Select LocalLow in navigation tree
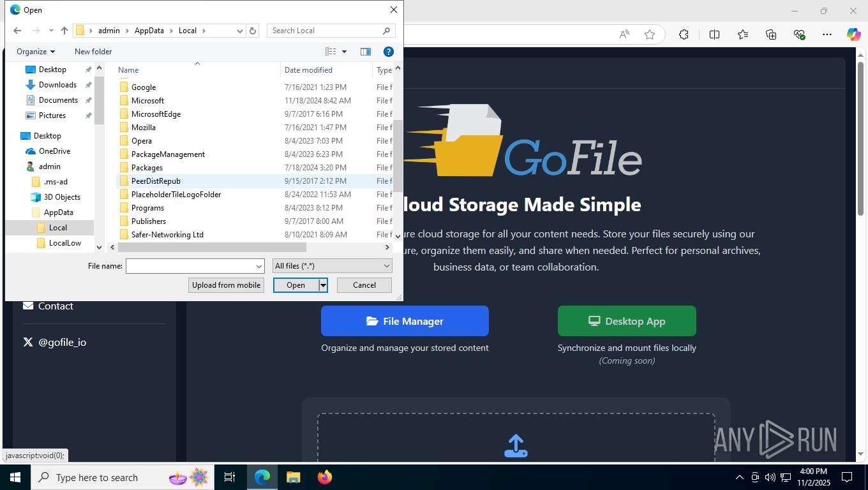This screenshot has height=490, width=868. point(65,243)
